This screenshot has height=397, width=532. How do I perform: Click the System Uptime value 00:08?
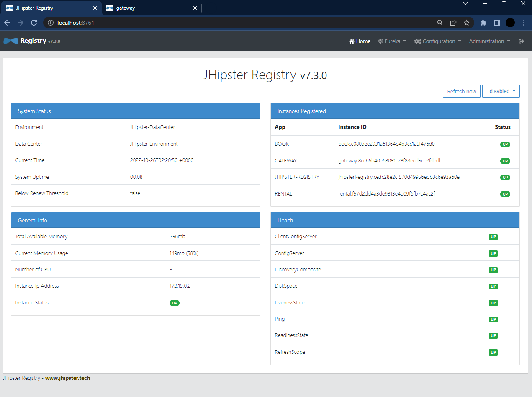pos(136,177)
